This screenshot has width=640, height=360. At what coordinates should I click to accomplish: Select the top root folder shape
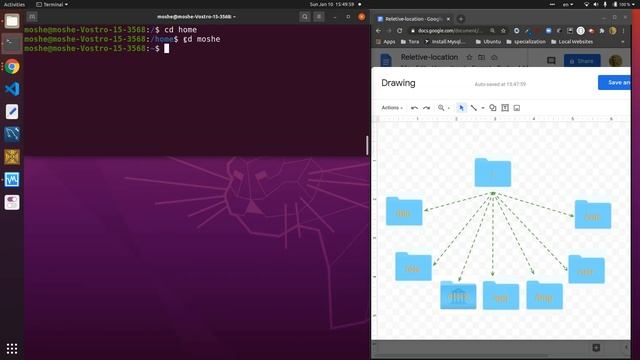tap(493, 173)
